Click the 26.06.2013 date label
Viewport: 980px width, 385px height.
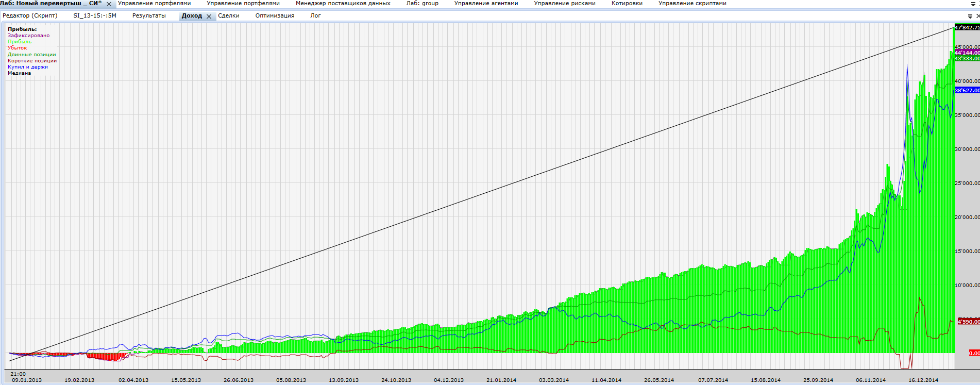point(239,380)
